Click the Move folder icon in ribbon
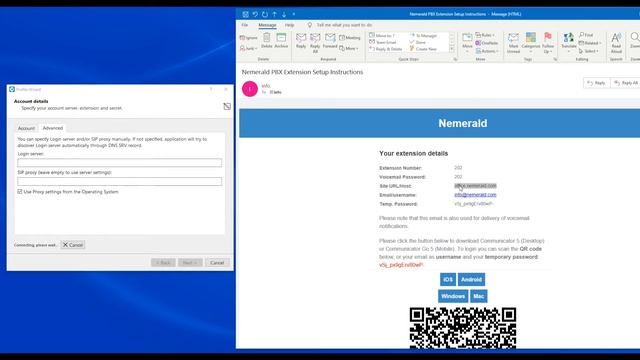The height and width of the screenshot is (360, 640). pos(467,38)
